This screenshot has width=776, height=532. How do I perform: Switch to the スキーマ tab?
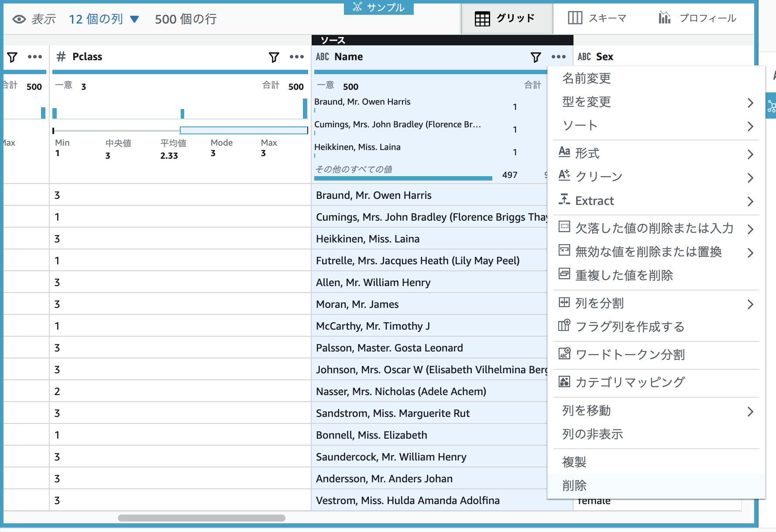tap(607, 18)
